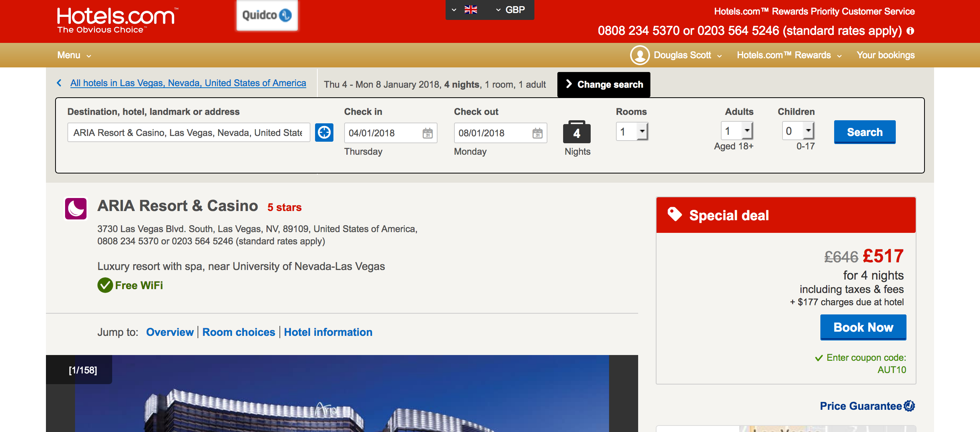Click the Special deal tag icon
The width and height of the screenshot is (980, 432).
(675, 214)
